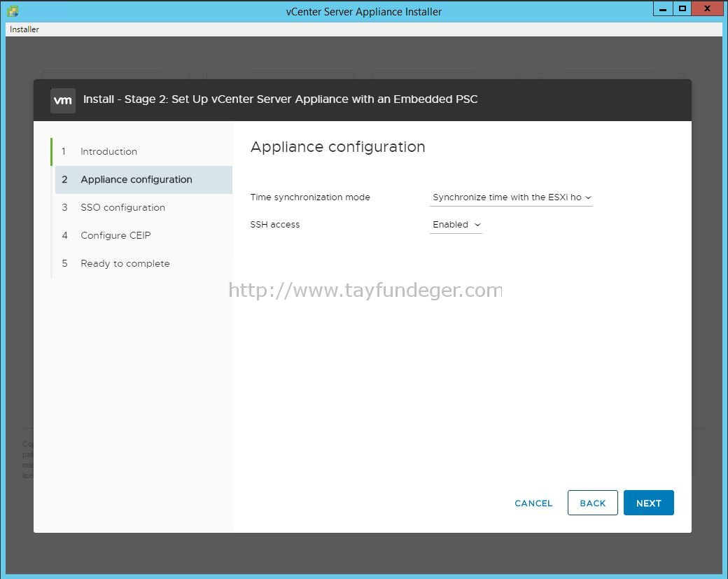Open Ready to complete step
Screen dimensions: 728x579
click(143, 263)
